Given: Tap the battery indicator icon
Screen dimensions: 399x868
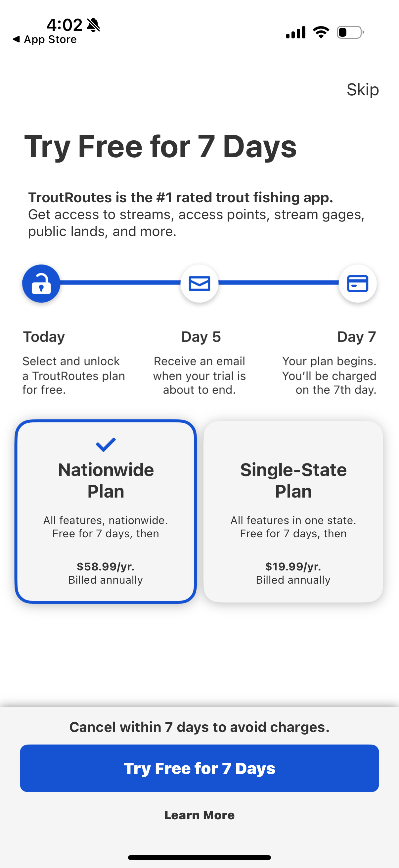Looking at the screenshot, I should tap(350, 32).
